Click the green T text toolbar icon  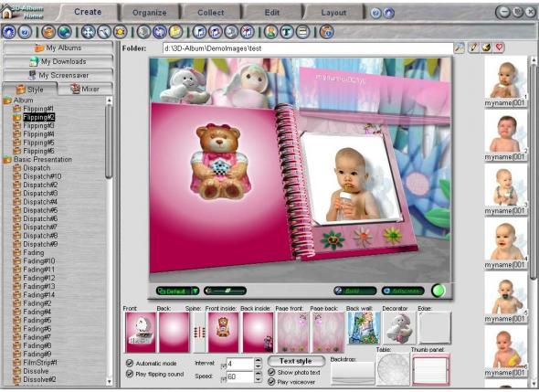(x=287, y=32)
